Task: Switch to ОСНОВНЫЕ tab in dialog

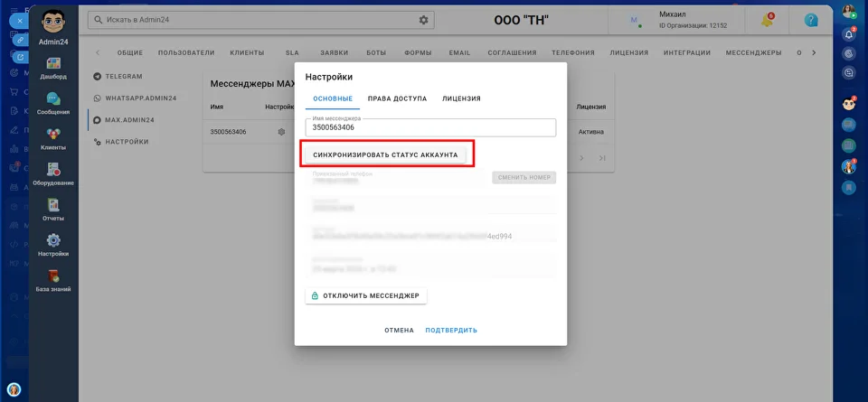Action: coord(333,99)
